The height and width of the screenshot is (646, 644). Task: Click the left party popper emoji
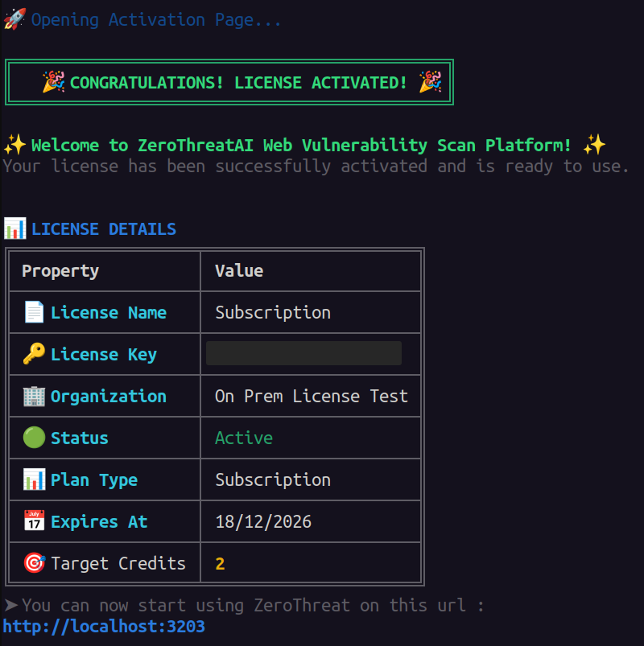coord(54,81)
